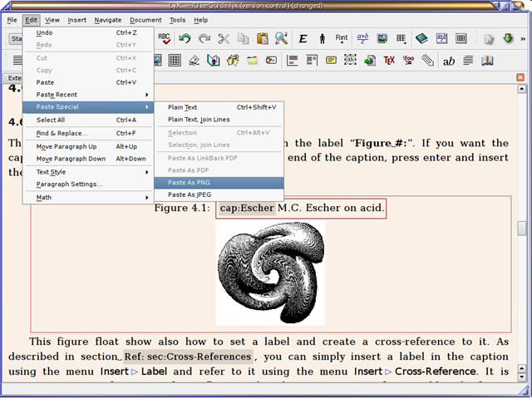Click the Escher knot figure image
Image resolution: width=532 pixels, height=398 pixels.
point(269,273)
